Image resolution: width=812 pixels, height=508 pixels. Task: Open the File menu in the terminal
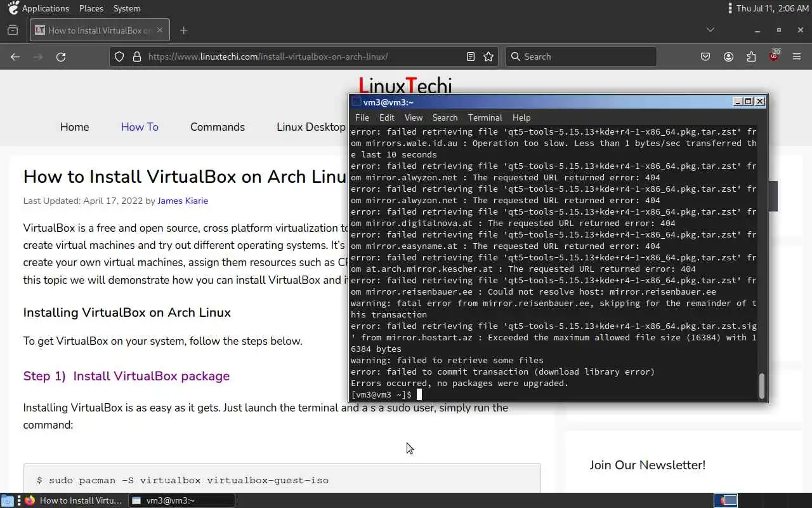click(x=362, y=117)
